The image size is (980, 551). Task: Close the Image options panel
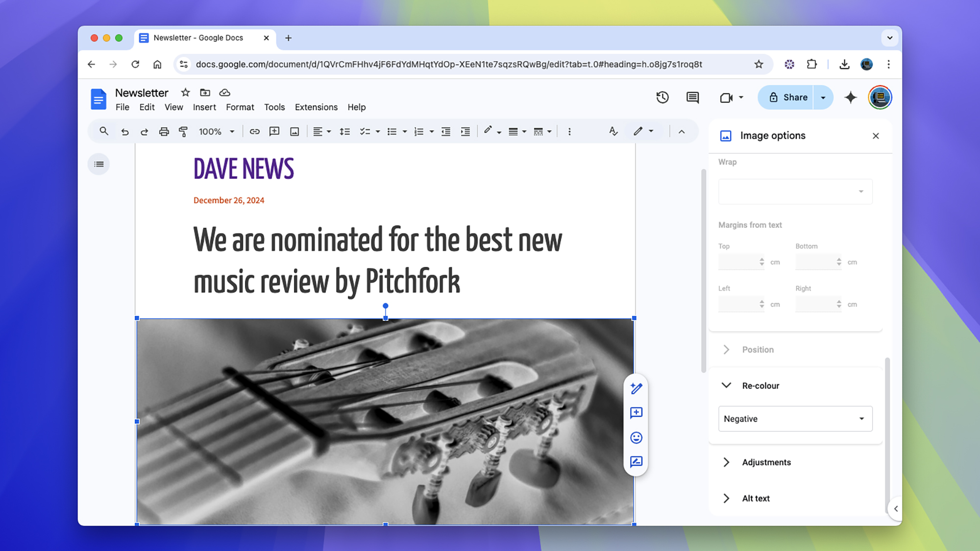[876, 136]
